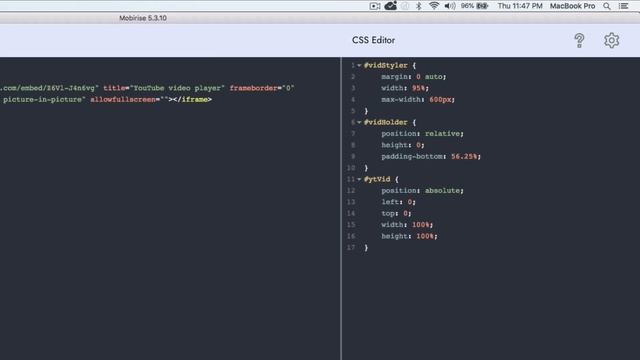
Task: Click the 'CSS Editor' panel heading
Action: pyautogui.click(x=373, y=40)
